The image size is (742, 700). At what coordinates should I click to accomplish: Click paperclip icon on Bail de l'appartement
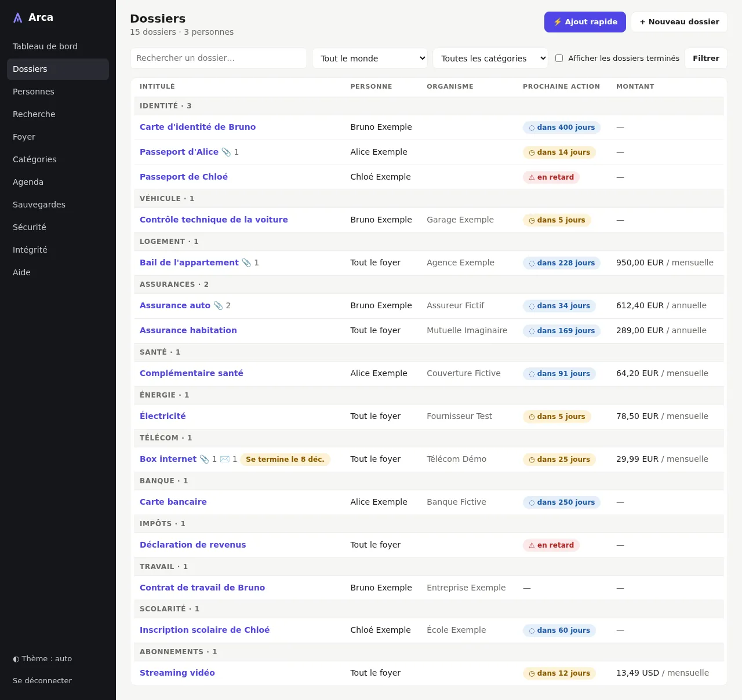tap(246, 262)
